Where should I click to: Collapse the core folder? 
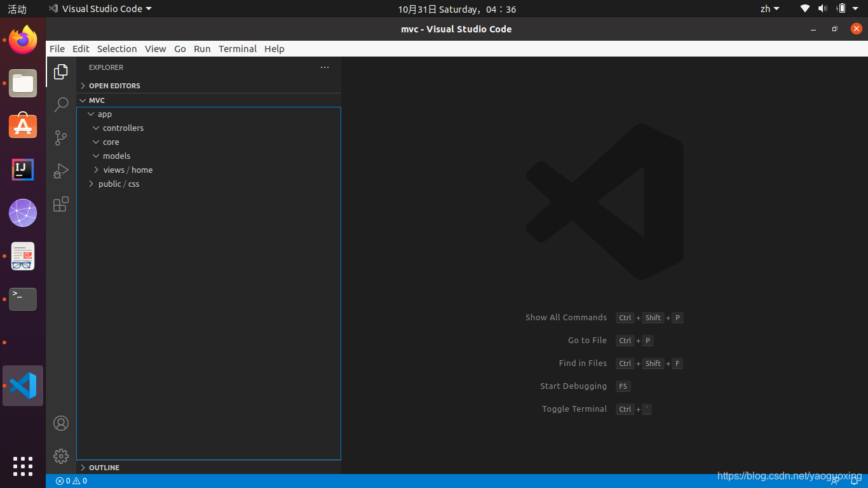pyautogui.click(x=208, y=142)
